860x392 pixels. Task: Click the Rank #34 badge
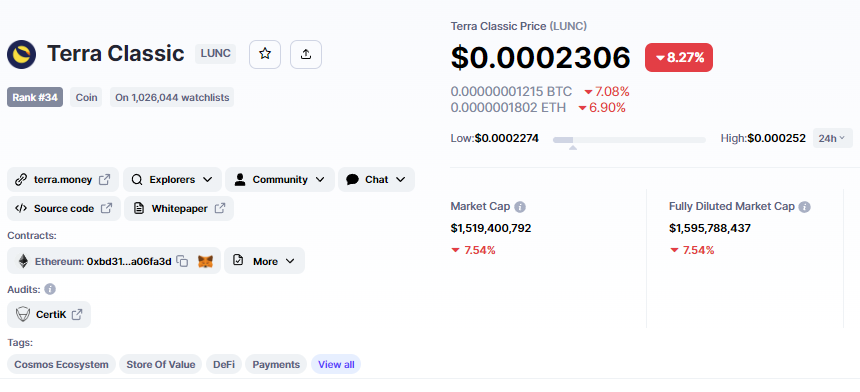[x=35, y=97]
